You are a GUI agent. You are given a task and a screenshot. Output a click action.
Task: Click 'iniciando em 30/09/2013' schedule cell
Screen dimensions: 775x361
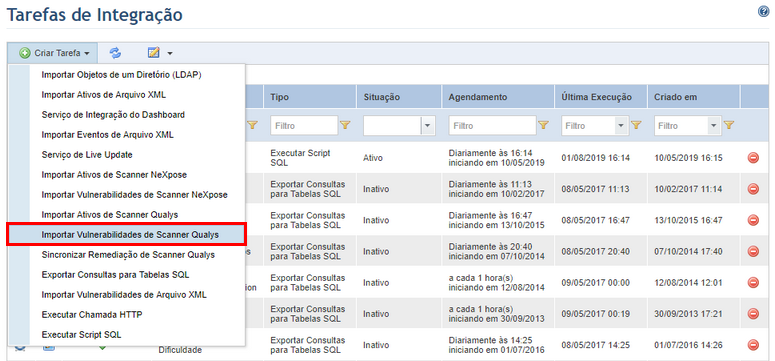click(x=496, y=318)
